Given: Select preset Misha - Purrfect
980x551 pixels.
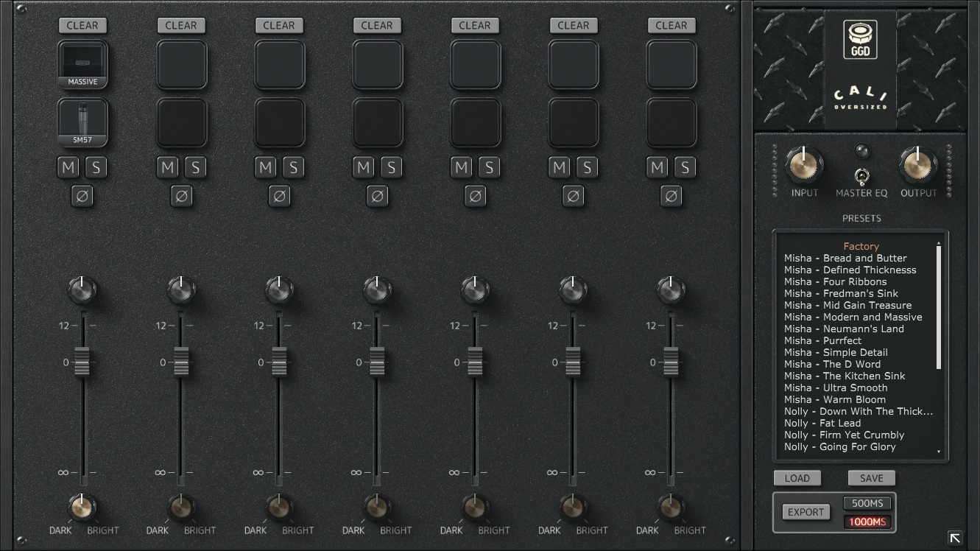Looking at the screenshot, I should 823,340.
